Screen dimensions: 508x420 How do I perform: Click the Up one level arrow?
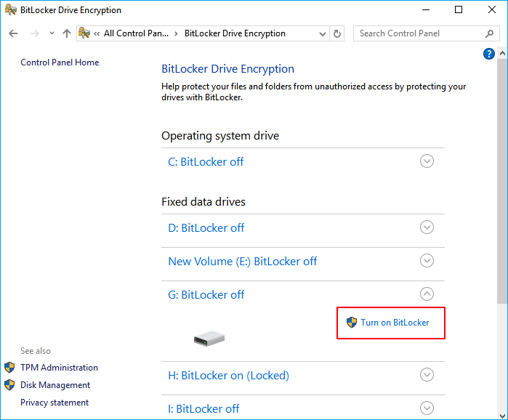pyautogui.click(x=67, y=33)
